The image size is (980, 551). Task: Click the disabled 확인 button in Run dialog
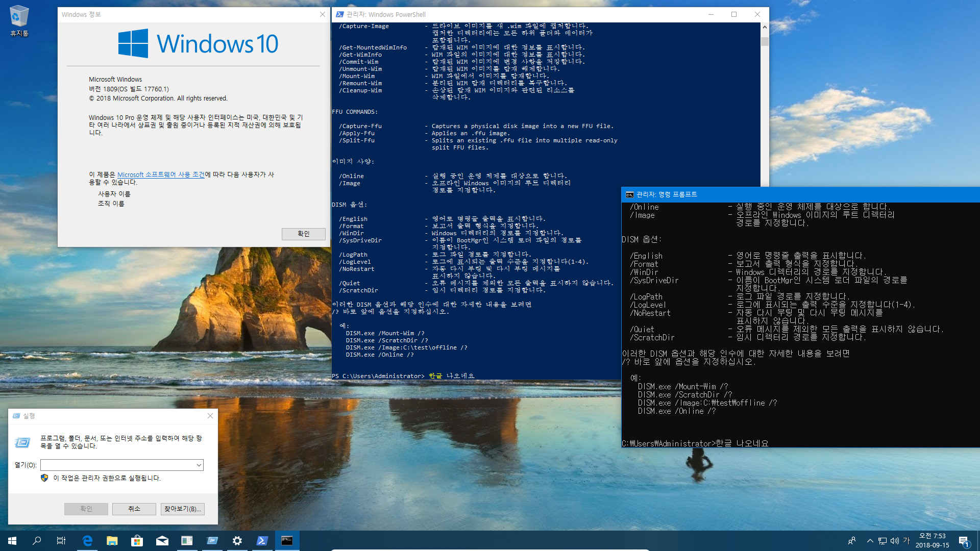point(86,509)
